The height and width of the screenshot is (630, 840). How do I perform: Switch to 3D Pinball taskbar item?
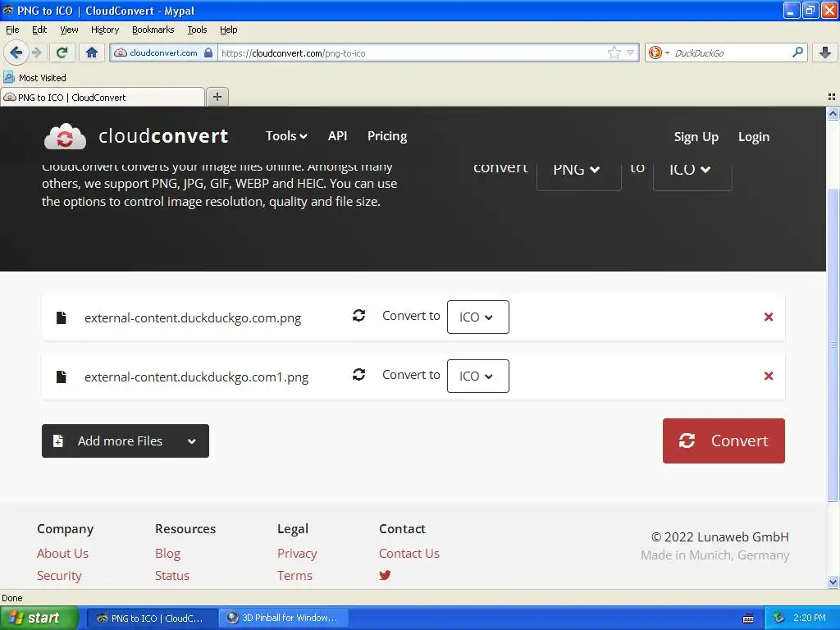[285, 618]
